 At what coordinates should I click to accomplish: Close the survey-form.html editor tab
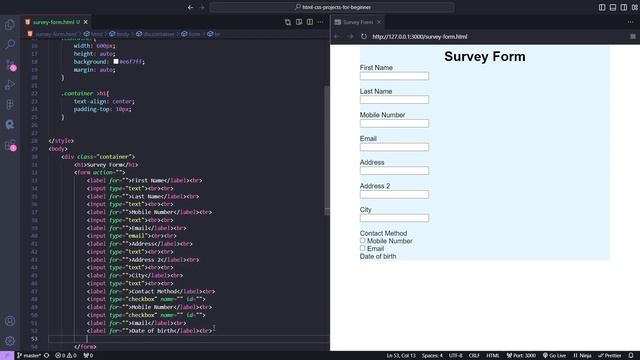coord(86,22)
